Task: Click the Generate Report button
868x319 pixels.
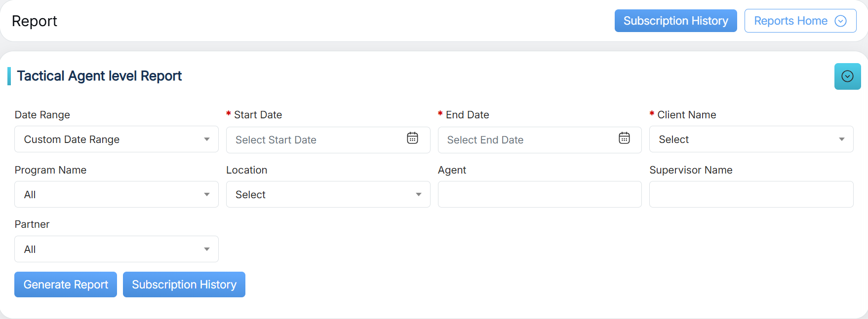Action: [x=66, y=284]
